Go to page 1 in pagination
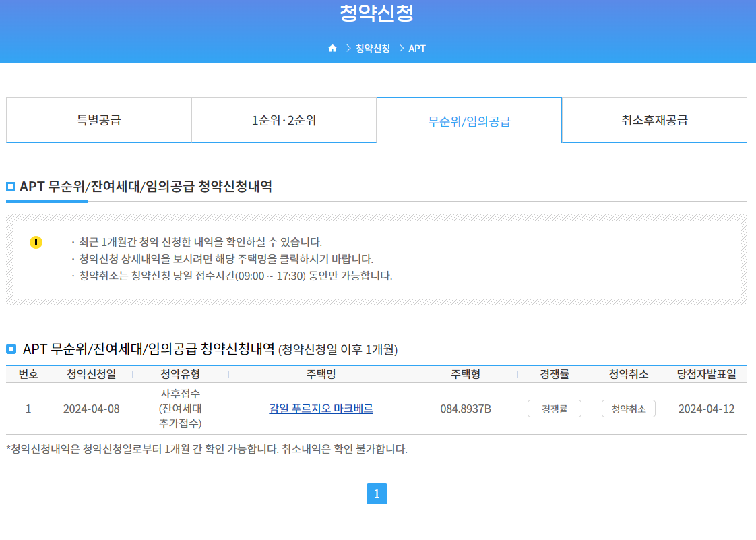Viewport: 756px width, 540px height. [377, 493]
